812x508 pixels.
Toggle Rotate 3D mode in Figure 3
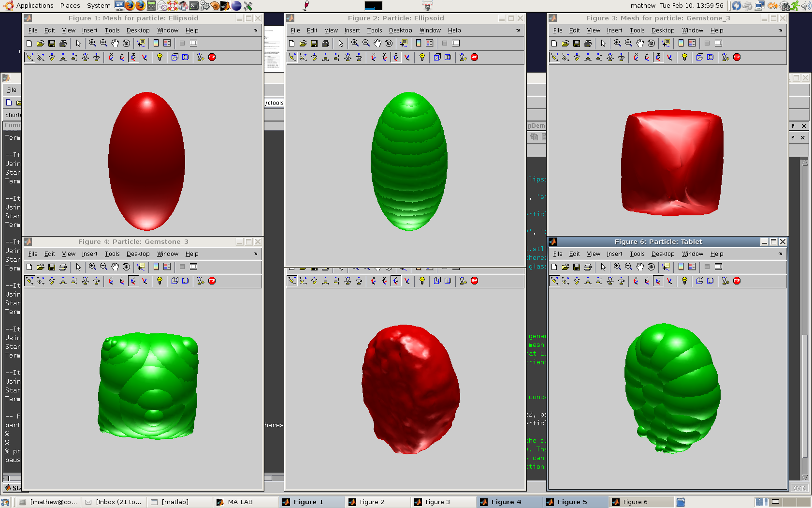click(651, 43)
